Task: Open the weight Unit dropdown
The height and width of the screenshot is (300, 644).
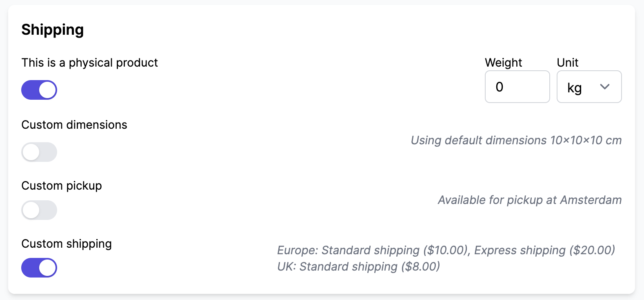Action: 589,87
